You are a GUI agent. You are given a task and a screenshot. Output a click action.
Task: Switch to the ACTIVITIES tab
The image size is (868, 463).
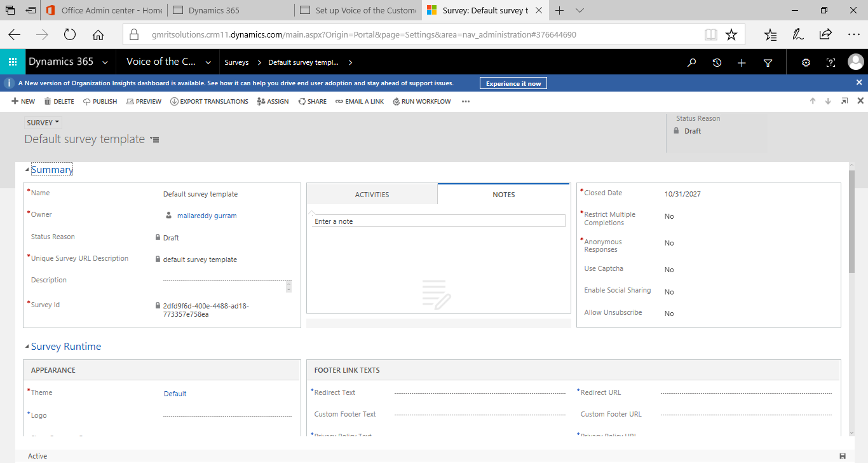point(372,194)
